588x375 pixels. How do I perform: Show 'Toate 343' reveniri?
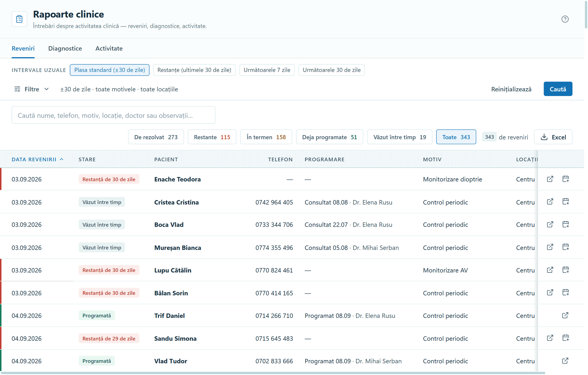pos(456,137)
